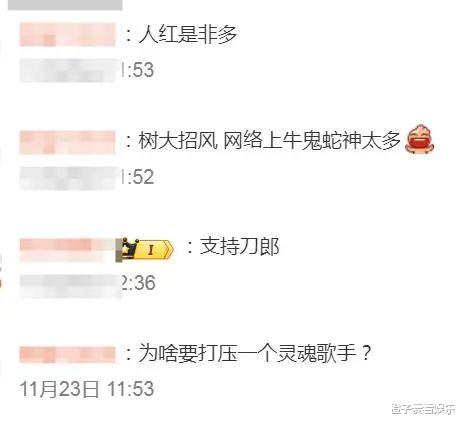This screenshot has height=422, width=461.
Task: Select the comment 支持刀郎
Action: point(239,247)
